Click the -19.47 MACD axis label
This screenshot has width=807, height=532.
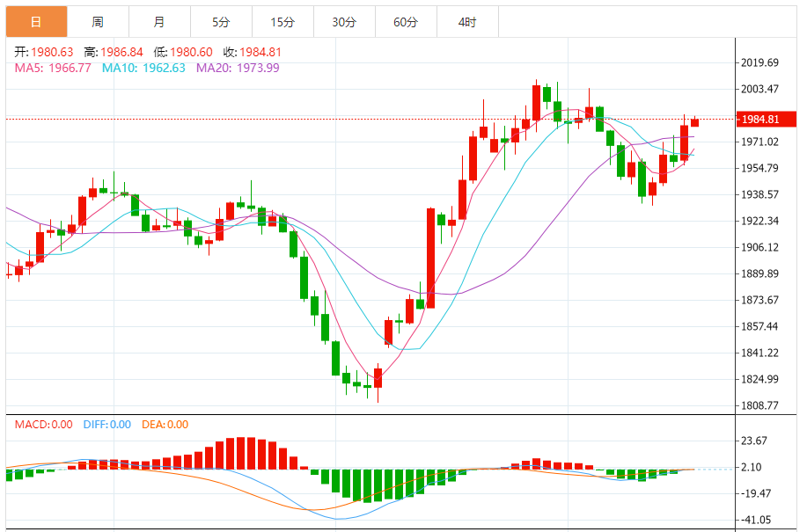tap(756, 493)
